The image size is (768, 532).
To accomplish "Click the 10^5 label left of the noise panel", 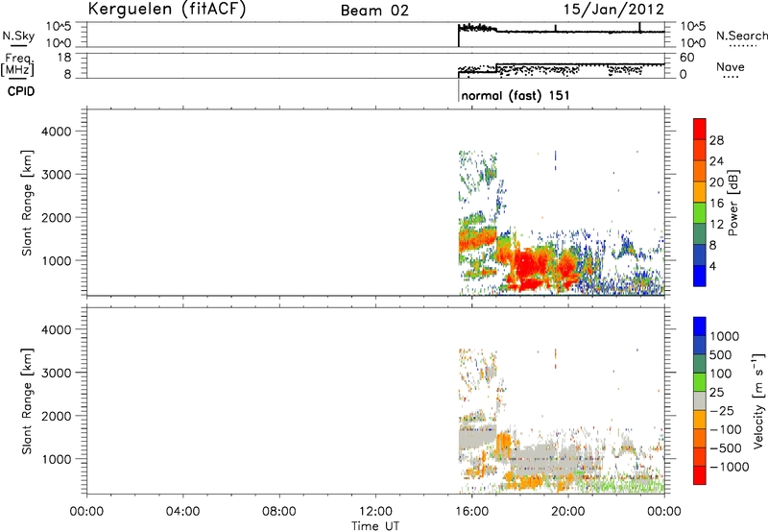I will click(x=59, y=26).
